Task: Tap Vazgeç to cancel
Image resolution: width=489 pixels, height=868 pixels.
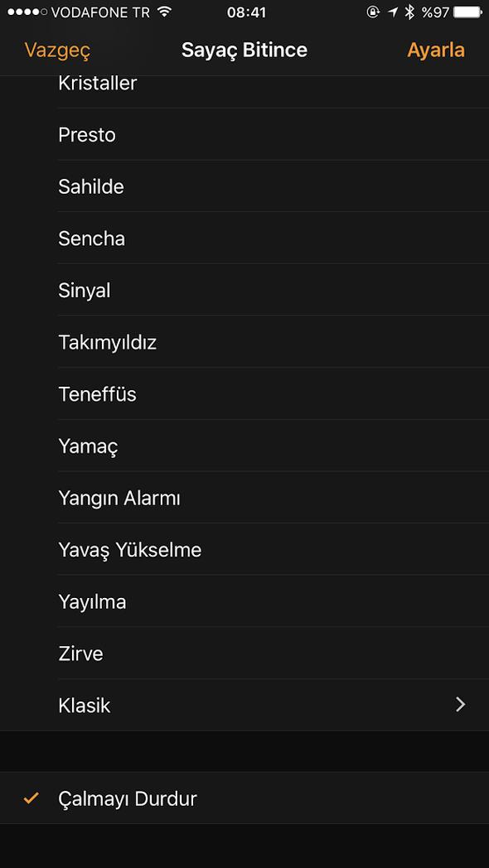Action: (x=56, y=50)
